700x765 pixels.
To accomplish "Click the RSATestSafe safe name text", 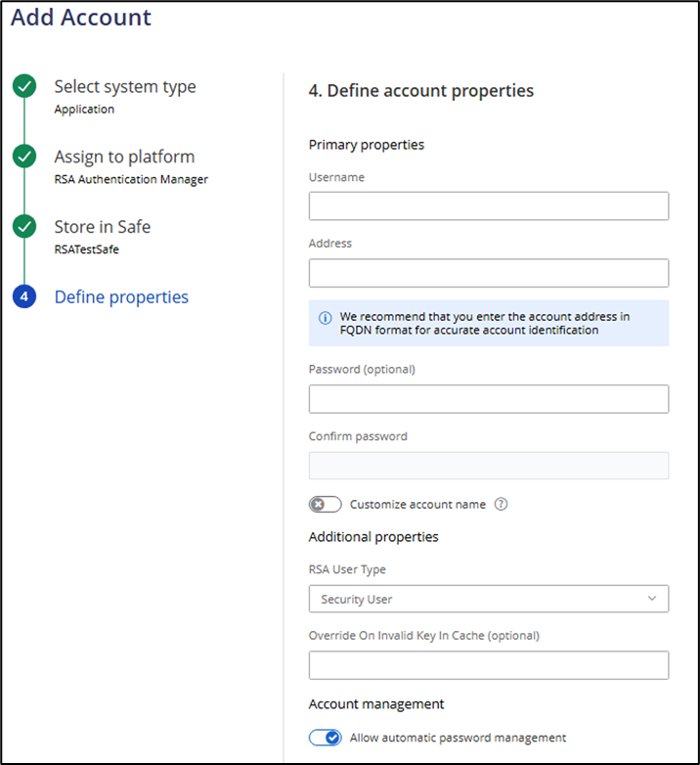I will tap(89, 248).
